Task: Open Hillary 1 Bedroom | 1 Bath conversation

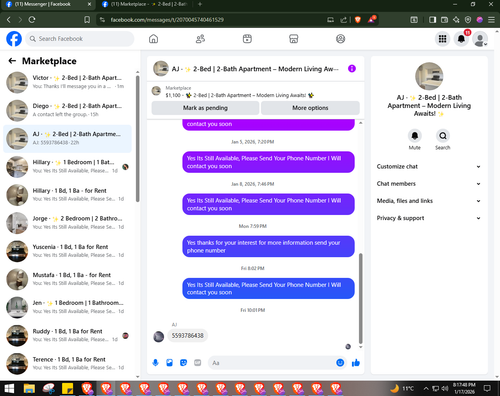Action: [68, 167]
